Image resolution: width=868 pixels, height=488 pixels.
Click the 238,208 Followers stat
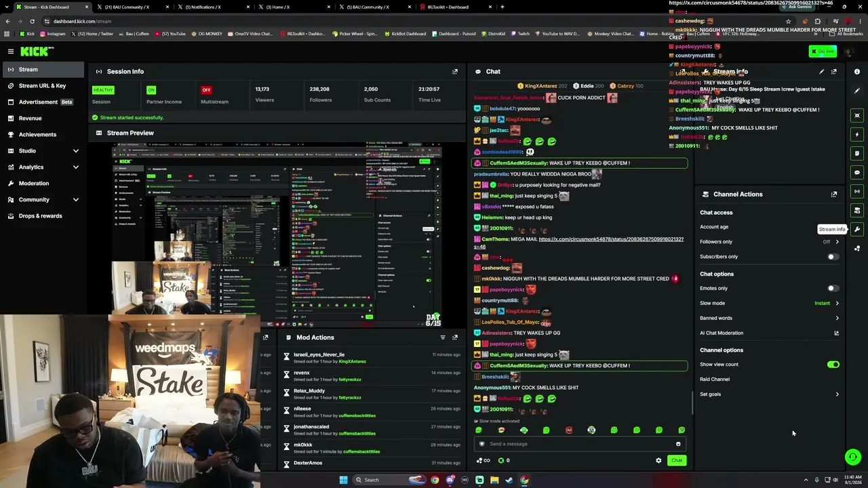point(320,94)
